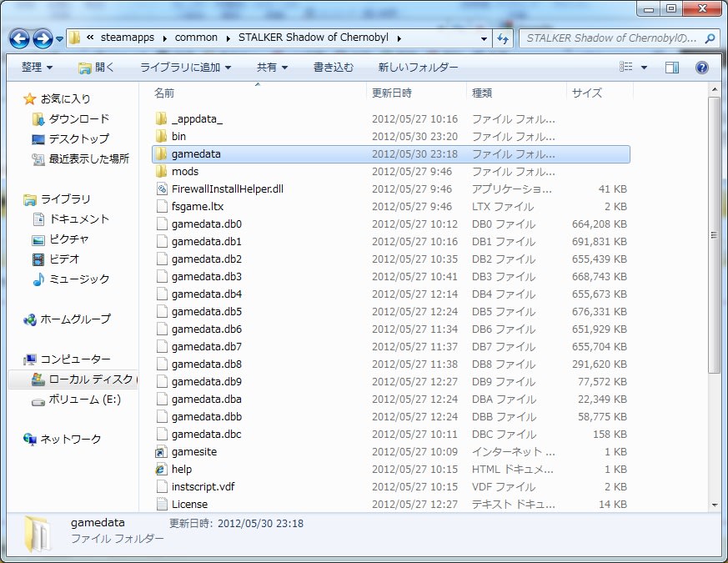Select the _appdata_ folder icon
The height and width of the screenshot is (563, 728).
click(161, 119)
